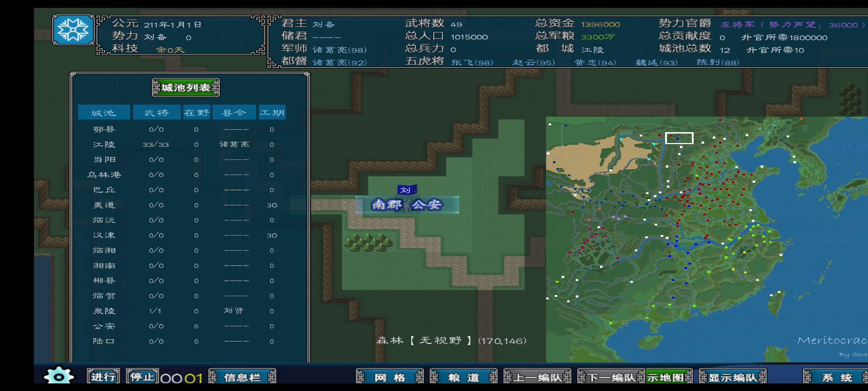The height and width of the screenshot is (391, 868).
Task: Select 公安 in the city list
Action: point(104,326)
